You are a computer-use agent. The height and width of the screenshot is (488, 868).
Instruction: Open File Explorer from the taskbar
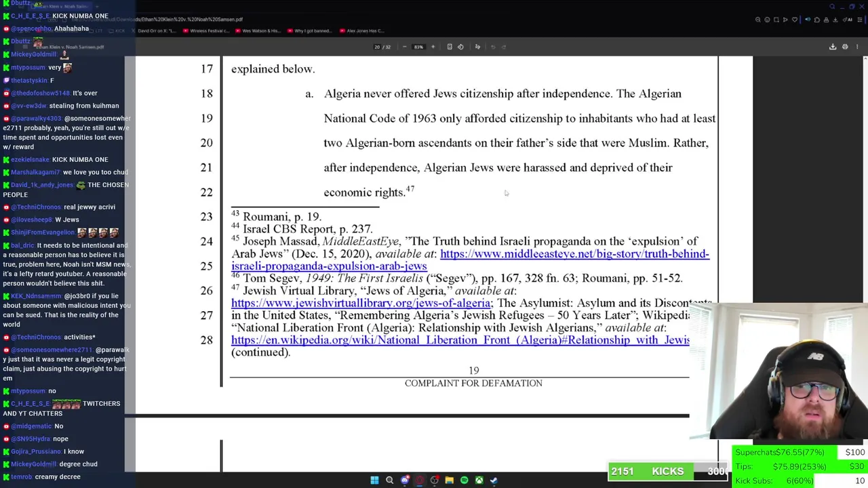450,480
